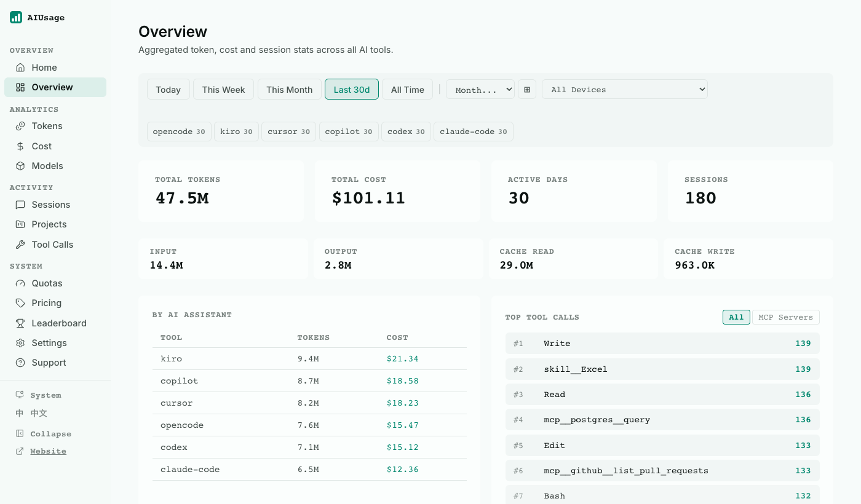
Task: Click codex cost $15.12
Action: click(x=402, y=447)
